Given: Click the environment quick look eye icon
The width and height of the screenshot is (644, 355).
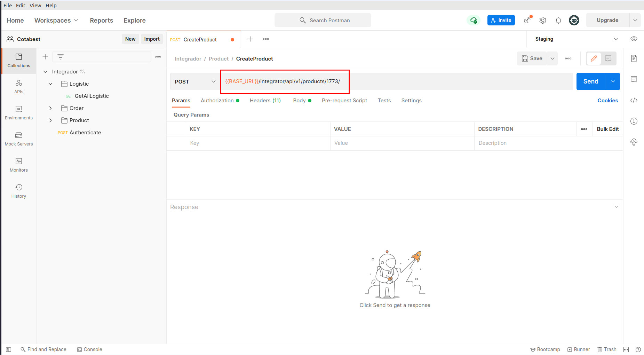Looking at the screenshot, I should 634,39.
